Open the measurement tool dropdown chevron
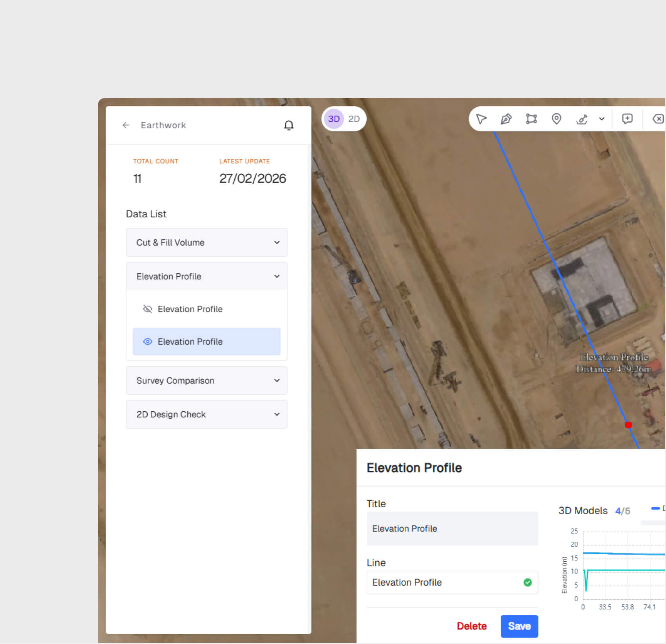666x644 pixels. click(602, 119)
